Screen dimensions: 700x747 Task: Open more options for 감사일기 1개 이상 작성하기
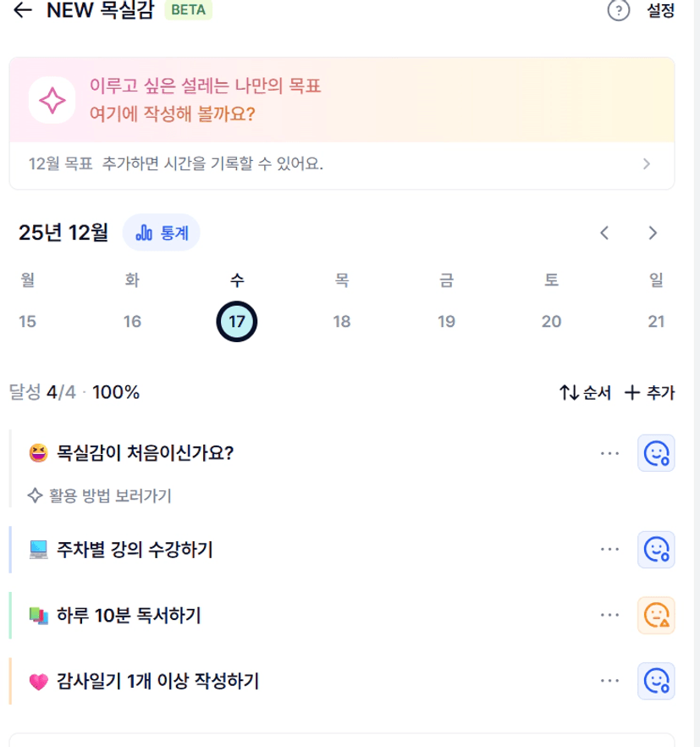pos(609,680)
